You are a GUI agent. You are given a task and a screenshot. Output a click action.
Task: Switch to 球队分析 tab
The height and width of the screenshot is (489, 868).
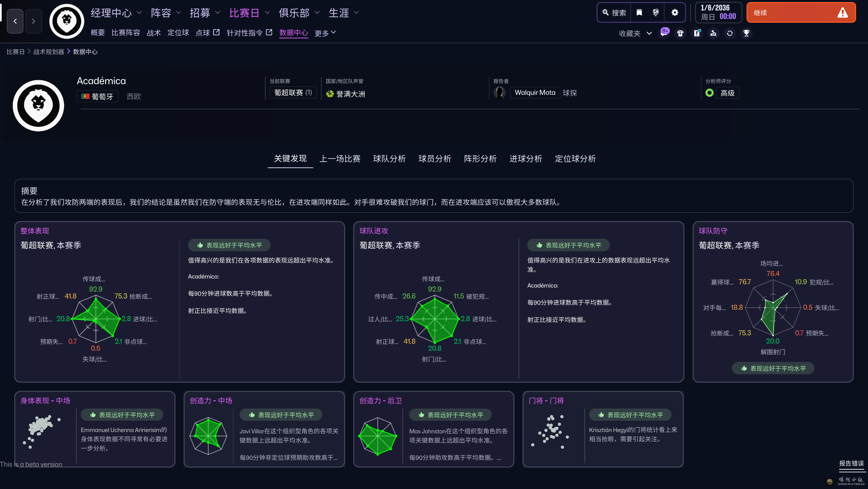click(389, 159)
